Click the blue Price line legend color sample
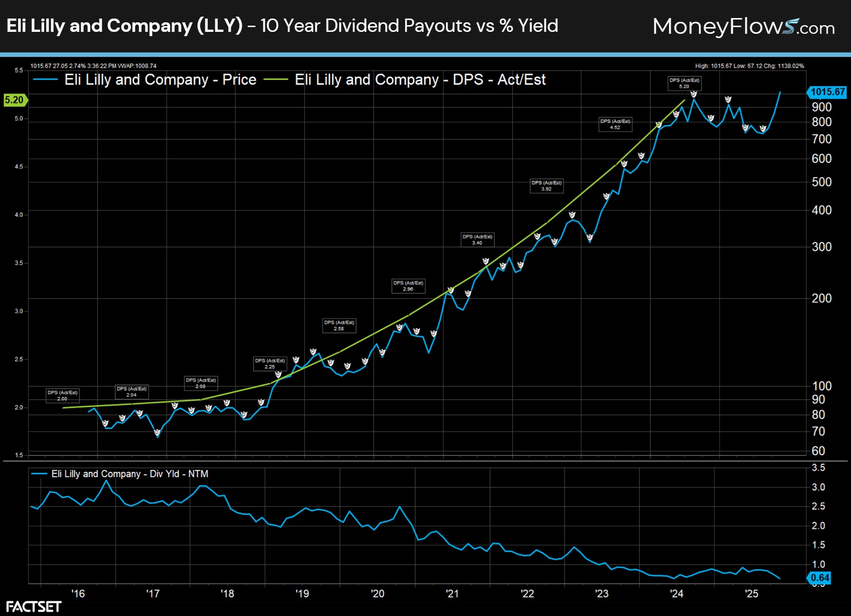Screen dimensions: 851x616 [45, 80]
